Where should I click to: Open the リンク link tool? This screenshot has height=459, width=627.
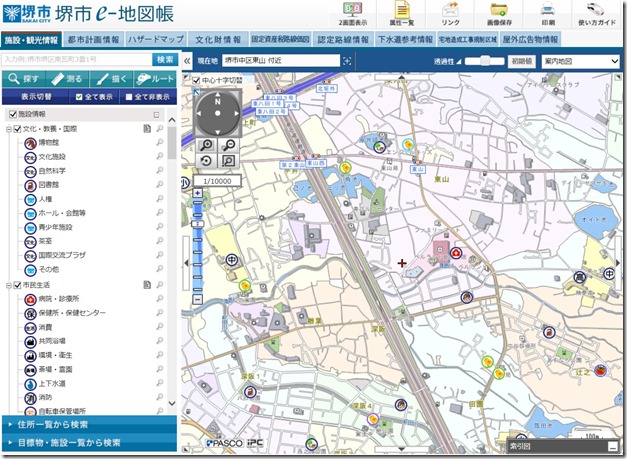coord(450,14)
